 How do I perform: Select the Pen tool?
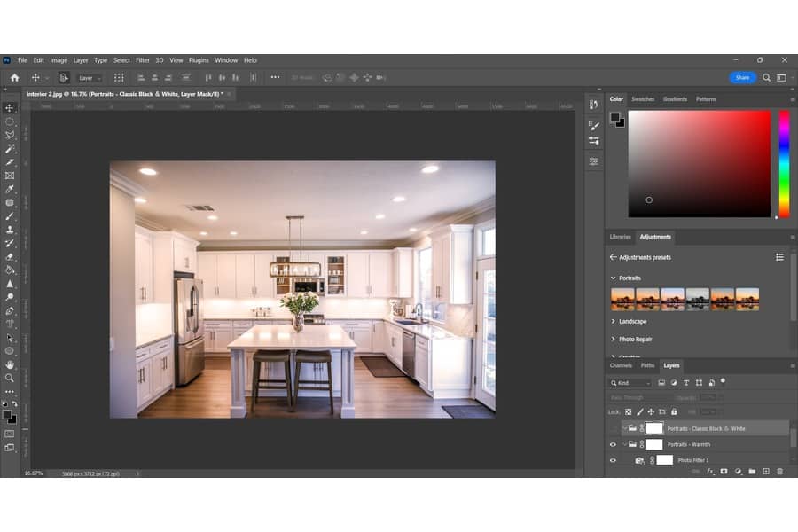10,310
